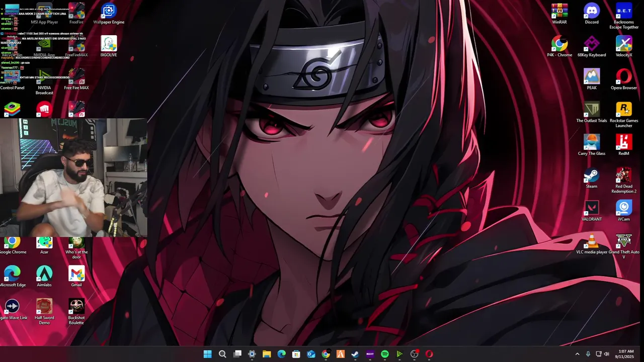Screen dimensions: 644x362
Task: Open the volume control in tray
Action: [606, 354]
